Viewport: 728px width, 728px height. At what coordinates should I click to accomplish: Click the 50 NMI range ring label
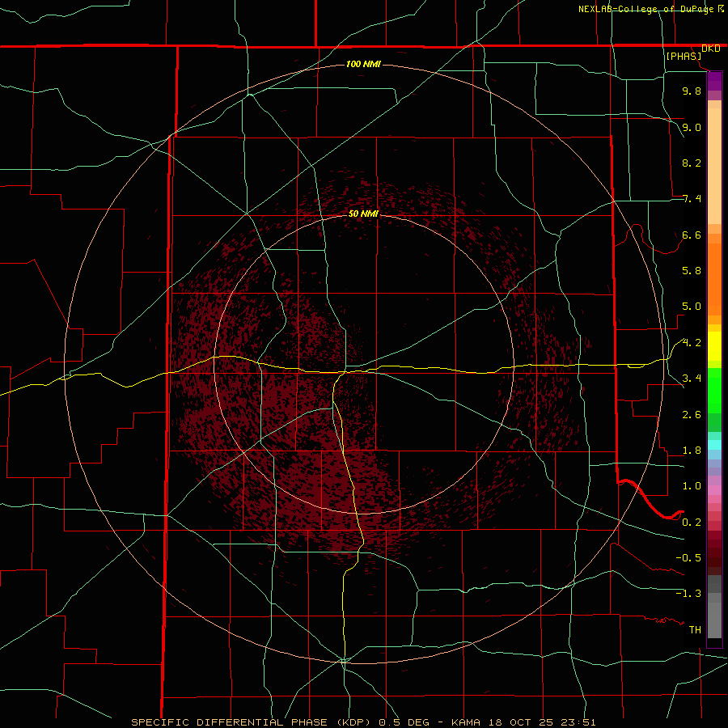[x=363, y=214]
